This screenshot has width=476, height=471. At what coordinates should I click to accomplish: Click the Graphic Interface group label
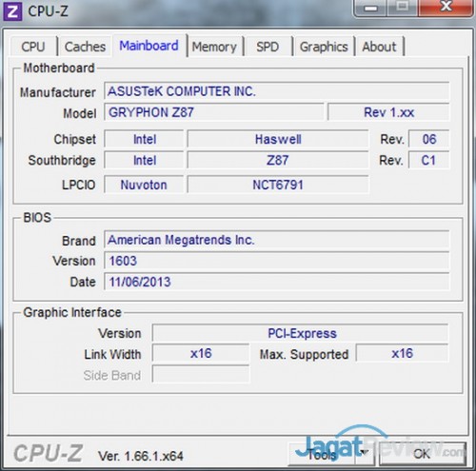coord(72,312)
